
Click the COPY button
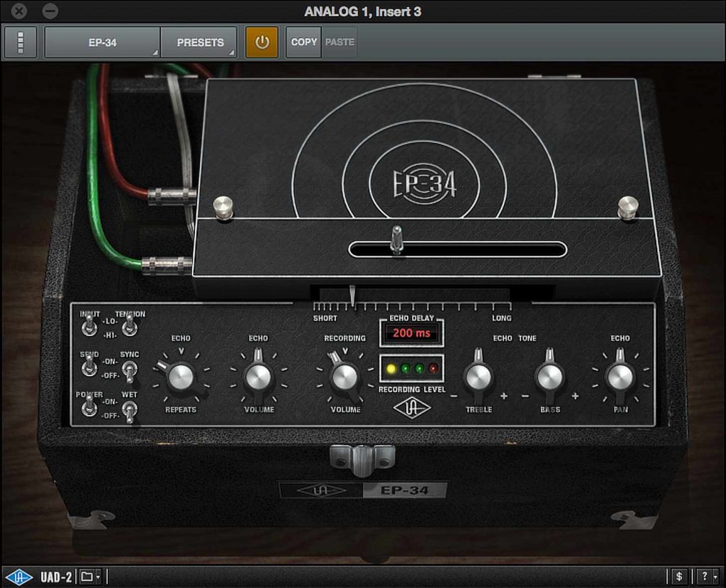(x=303, y=43)
